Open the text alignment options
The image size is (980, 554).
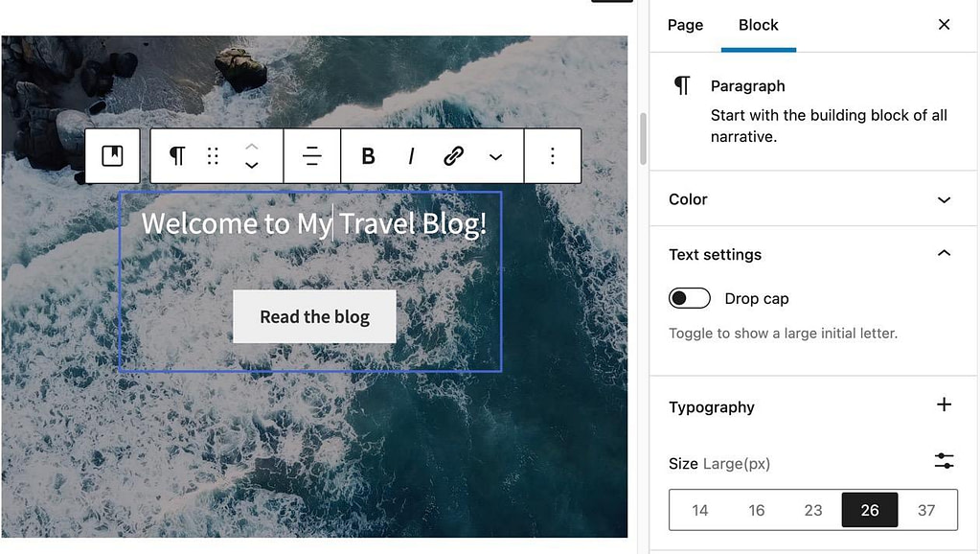[311, 155]
